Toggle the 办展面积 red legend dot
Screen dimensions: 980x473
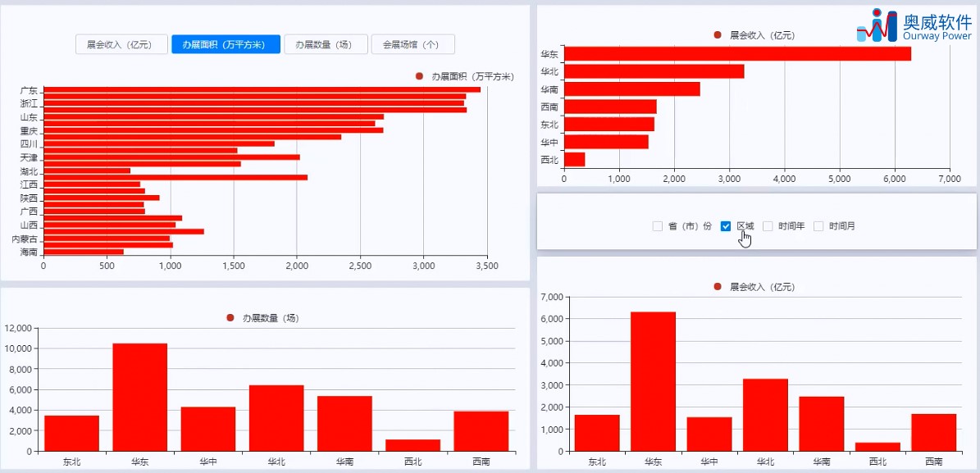tap(419, 76)
